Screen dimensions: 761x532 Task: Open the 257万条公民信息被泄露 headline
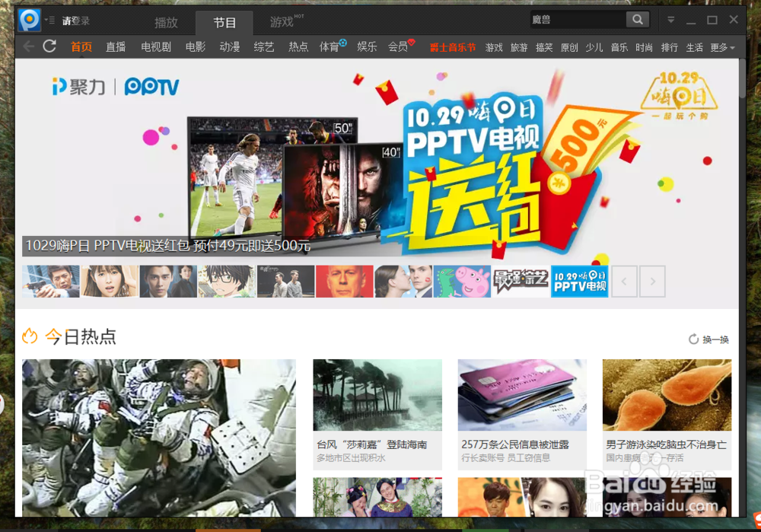(x=515, y=444)
